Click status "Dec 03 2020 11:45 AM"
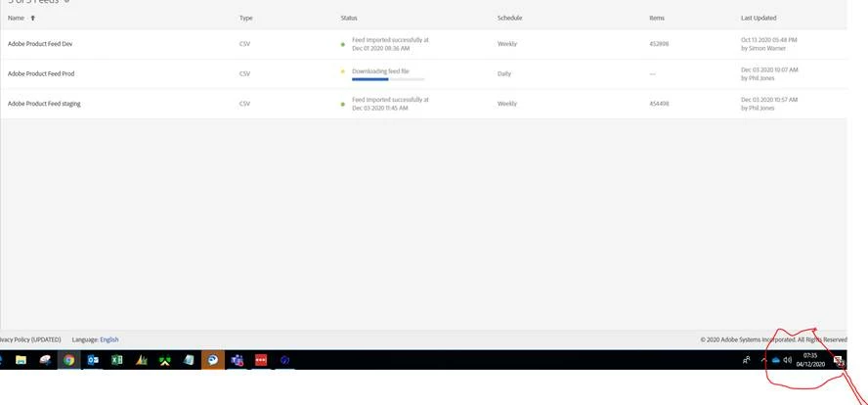868x405 pixels. (x=379, y=108)
